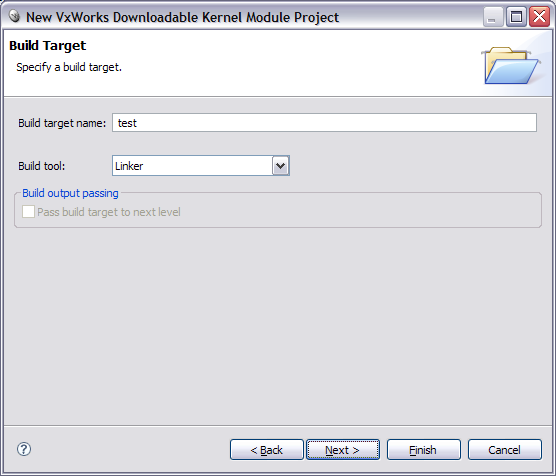Image resolution: width=556 pixels, height=476 pixels.
Task: Cancel the new project wizard
Action: pyautogui.click(x=505, y=450)
